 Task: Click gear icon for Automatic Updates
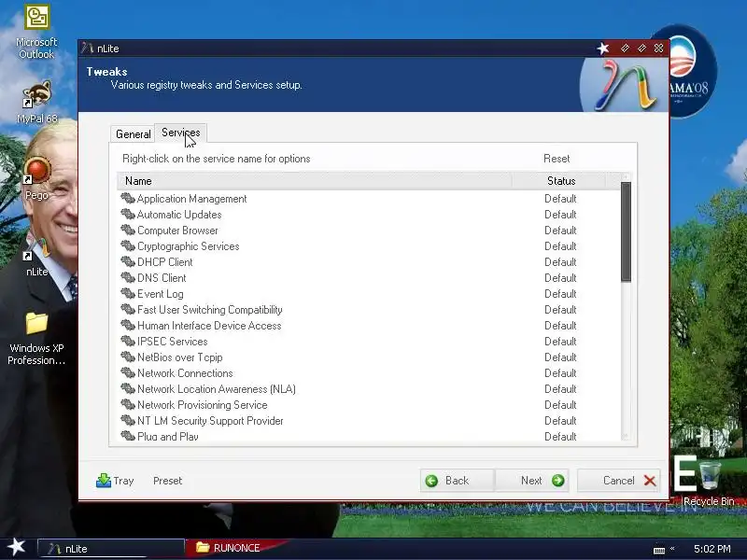point(128,214)
